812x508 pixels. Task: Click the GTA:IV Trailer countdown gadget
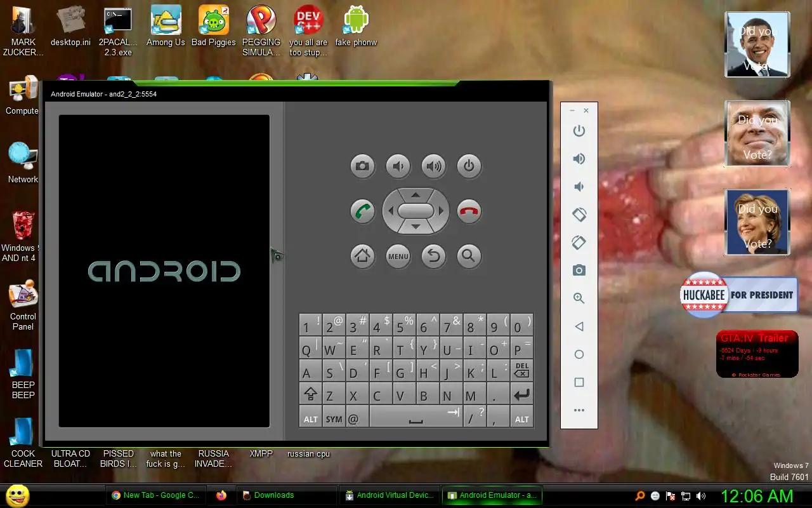click(x=757, y=354)
